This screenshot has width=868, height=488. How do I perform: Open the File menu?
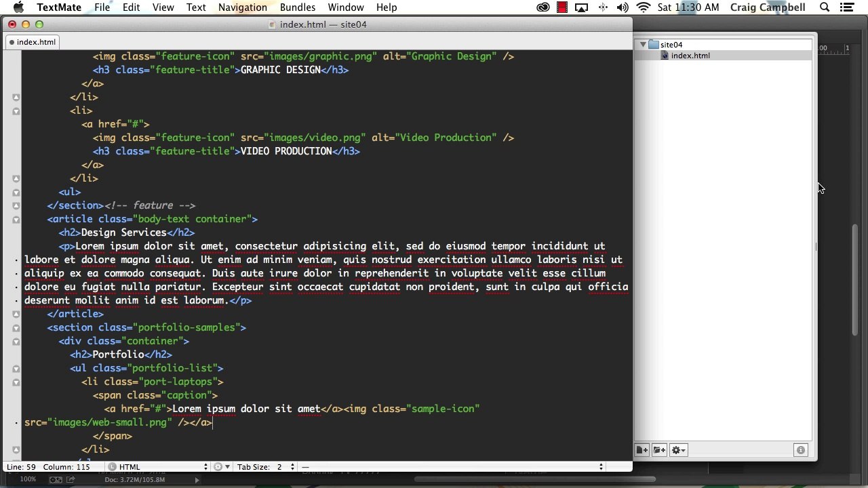102,7
